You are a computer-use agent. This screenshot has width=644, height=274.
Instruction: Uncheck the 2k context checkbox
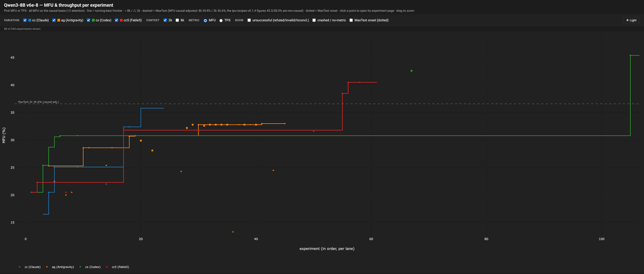point(165,20)
